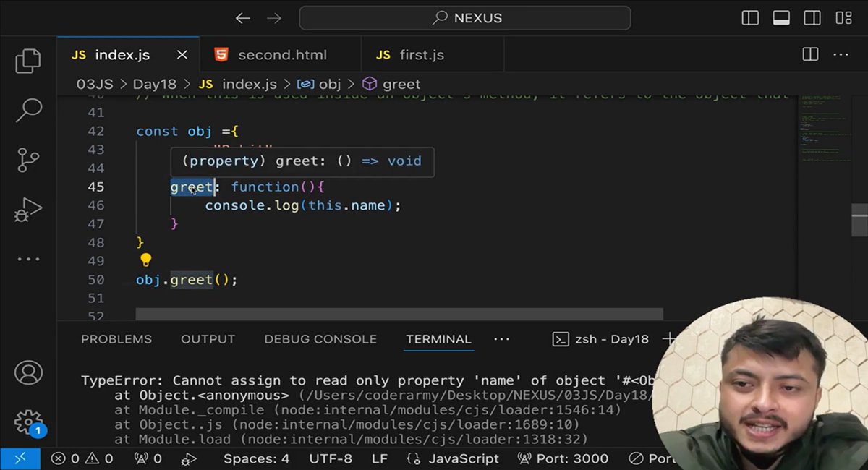Open the Search view in activity bar
This screenshot has width=868, height=470.
coord(28,110)
